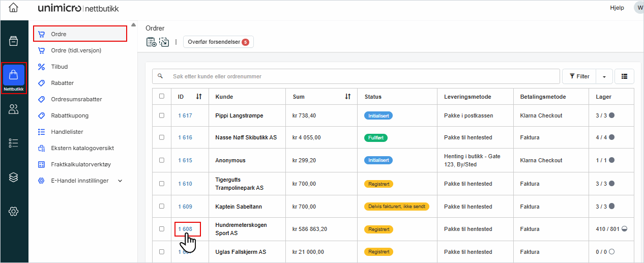Screen dimensions: 644x263
Task: Tick the checkbox for order 1 617
Action: pyautogui.click(x=162, y=115)
